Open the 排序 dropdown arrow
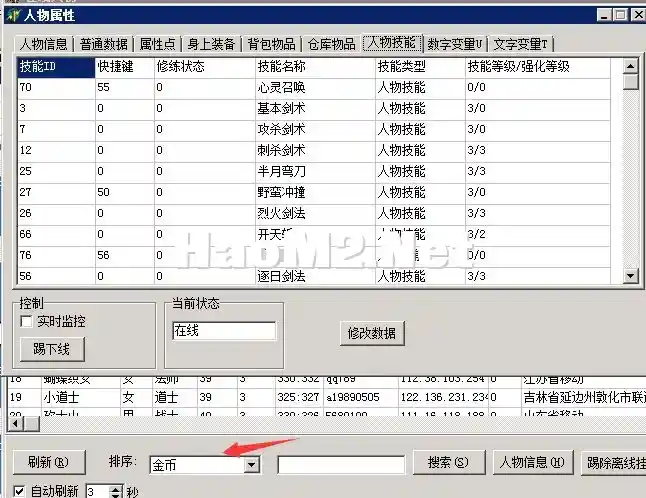 251,465
